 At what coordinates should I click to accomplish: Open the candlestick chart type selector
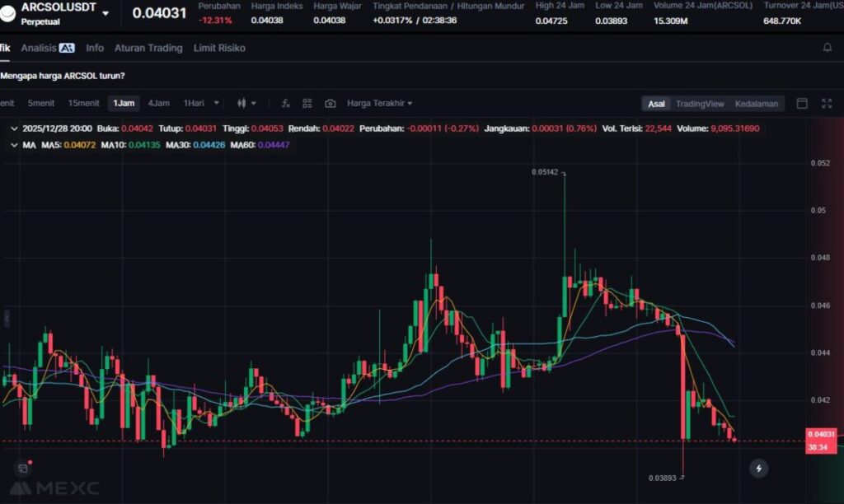point(246,103)
